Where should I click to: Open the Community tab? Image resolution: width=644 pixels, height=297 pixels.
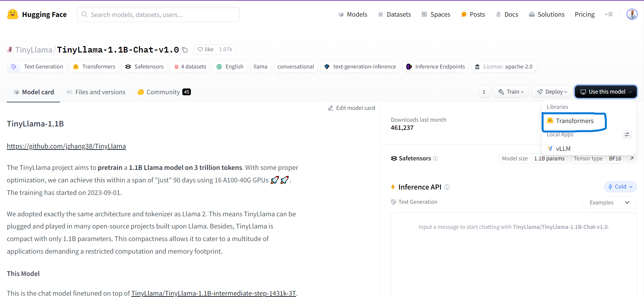(x=164, y=92)
